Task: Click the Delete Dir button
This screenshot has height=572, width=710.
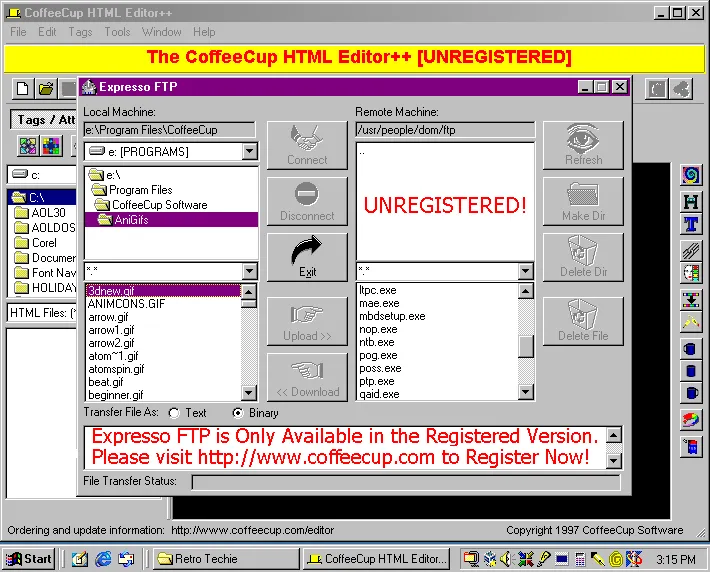Action: click(583, 258)
